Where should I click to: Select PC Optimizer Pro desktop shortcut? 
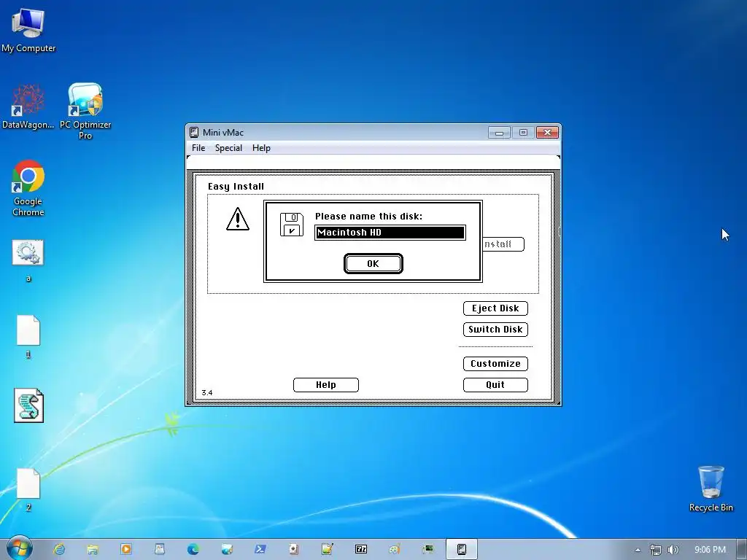(x=85, y=112)
